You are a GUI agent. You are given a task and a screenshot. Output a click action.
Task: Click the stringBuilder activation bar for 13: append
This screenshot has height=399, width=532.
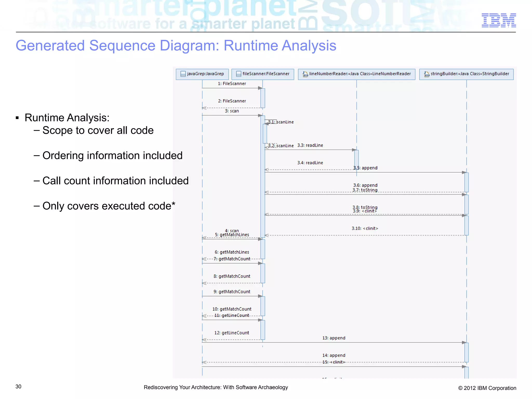(x=467, y=352)
